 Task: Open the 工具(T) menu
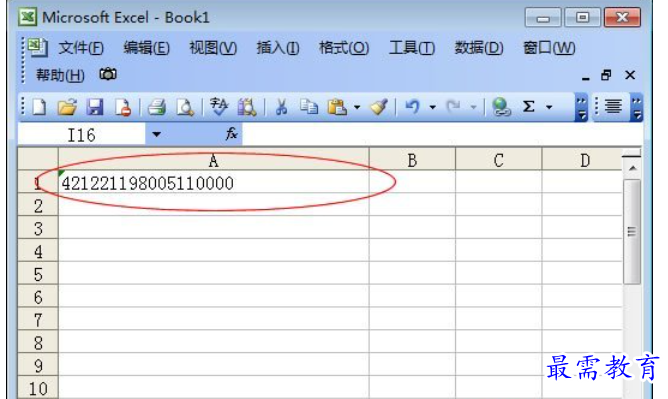[412, 48]
